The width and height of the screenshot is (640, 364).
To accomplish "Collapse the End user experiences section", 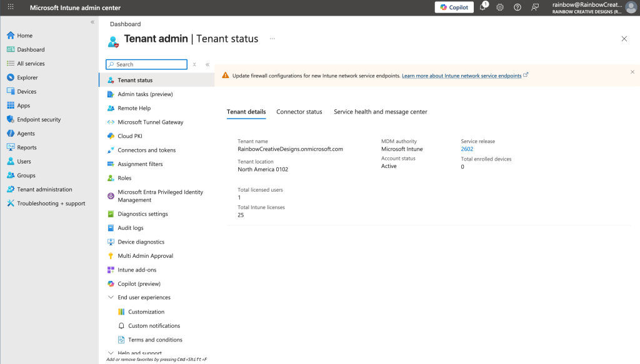I will pos(111,298).
